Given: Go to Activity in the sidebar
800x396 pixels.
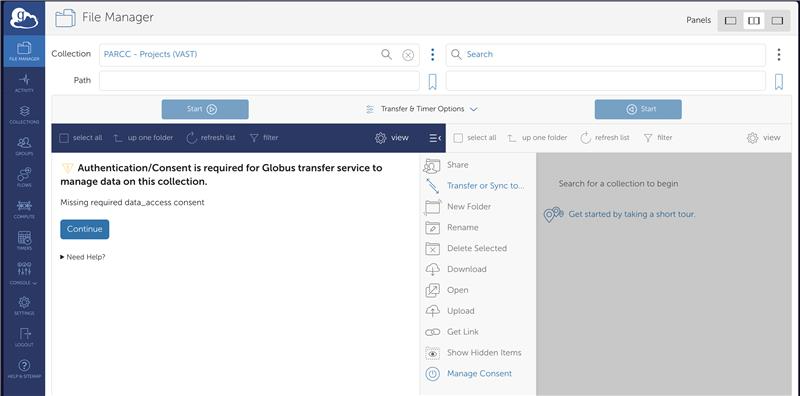Looking at the screenshot, I should (x=23, y=83).
